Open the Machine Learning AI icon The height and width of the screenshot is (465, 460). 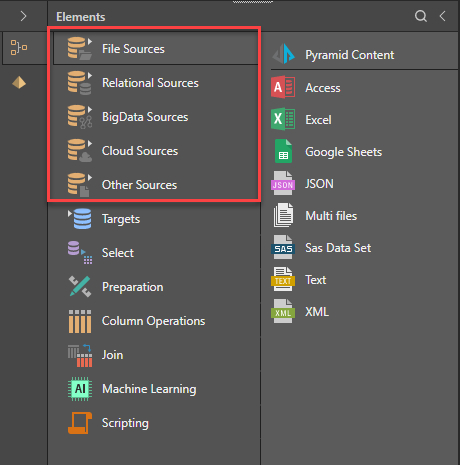click(80, 389)
